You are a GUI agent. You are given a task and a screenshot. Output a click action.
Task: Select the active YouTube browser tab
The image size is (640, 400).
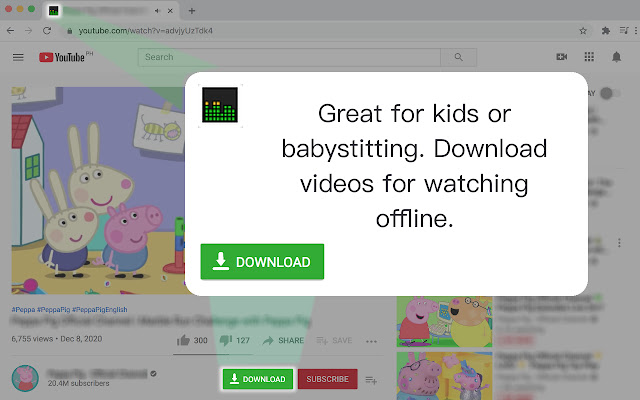pos(110,11)
